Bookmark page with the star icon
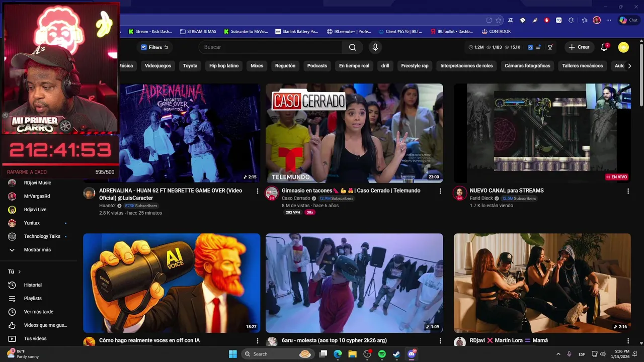 (x=499, y=20)
